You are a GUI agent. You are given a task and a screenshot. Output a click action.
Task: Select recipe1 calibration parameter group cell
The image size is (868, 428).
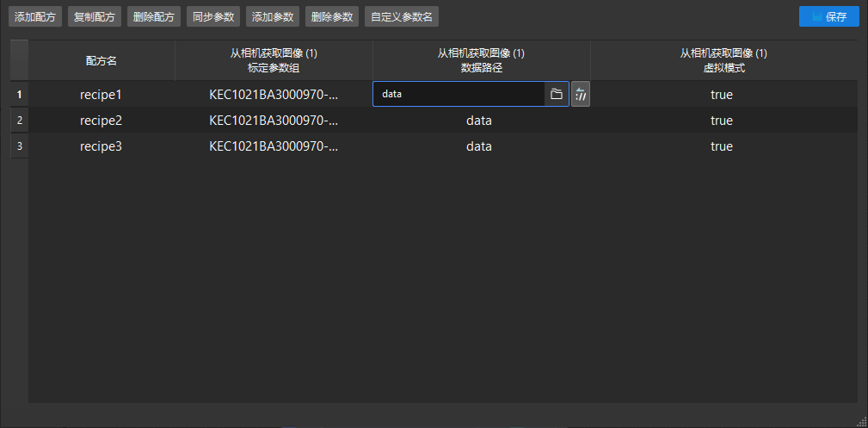pyautogui.click(x=274, y=94)
